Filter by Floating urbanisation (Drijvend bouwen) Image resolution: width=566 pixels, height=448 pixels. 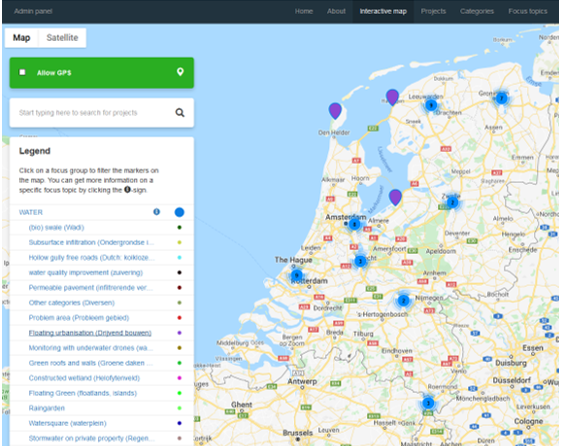pyautogui.click(x=90, y=333)
